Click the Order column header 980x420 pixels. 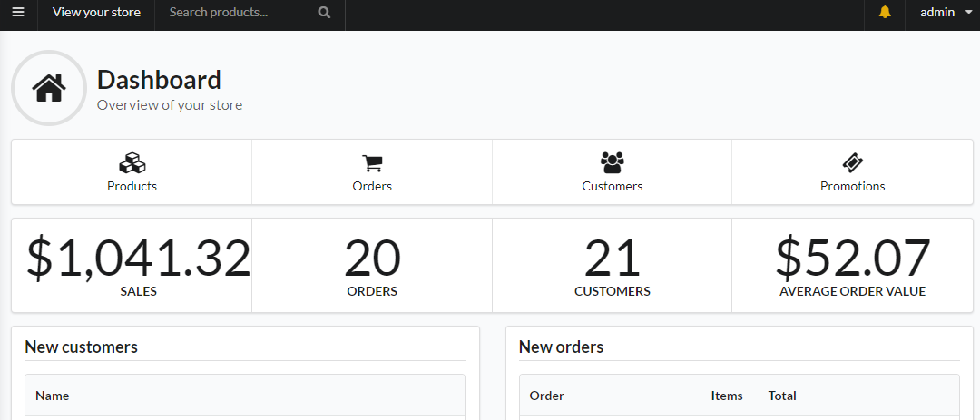coord(547,396)
